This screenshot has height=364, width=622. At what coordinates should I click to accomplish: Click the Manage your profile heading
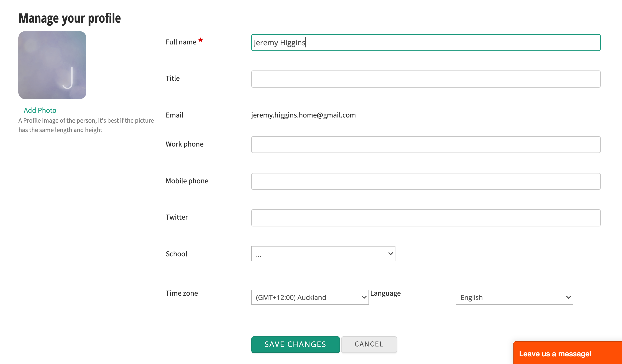tap(70, 18)
